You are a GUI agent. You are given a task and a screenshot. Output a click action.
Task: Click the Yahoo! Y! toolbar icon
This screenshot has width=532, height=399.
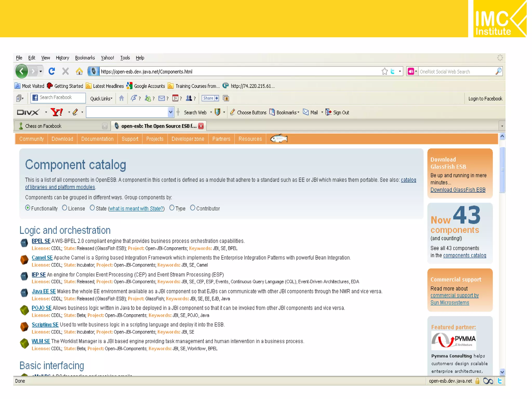tap(57, 112)
